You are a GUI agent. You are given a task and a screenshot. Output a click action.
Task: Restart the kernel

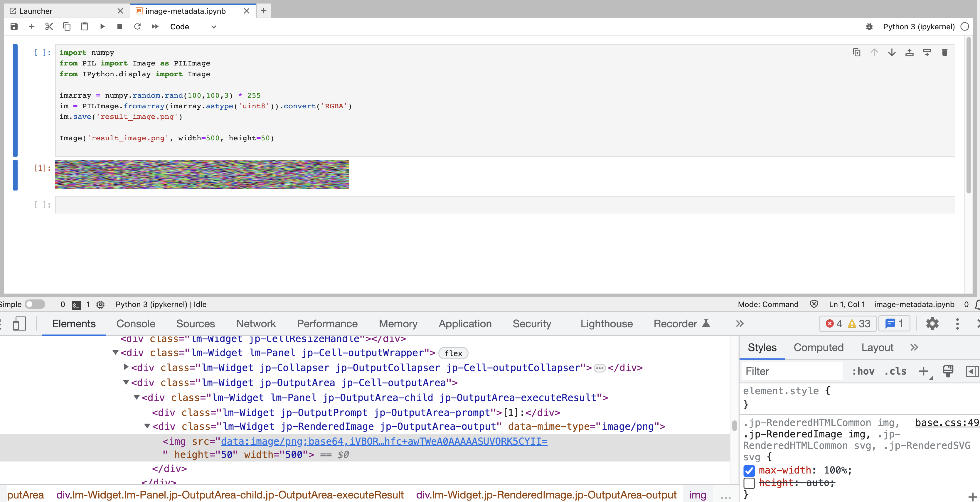[137, 27]
